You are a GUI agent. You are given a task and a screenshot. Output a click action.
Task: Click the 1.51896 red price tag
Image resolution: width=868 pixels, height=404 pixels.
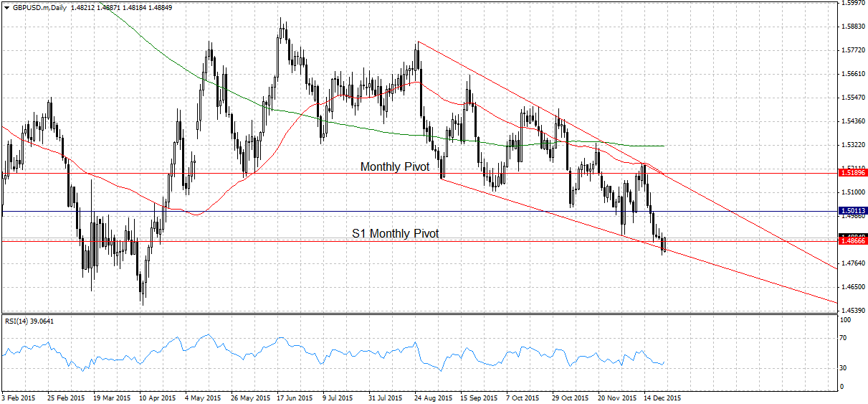point(852,173)
